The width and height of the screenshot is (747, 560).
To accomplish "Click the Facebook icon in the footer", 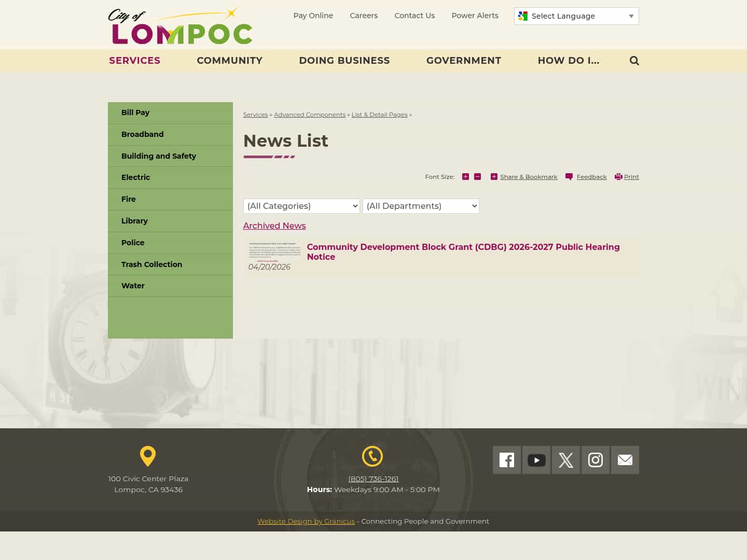I will [x=506, y=460].
